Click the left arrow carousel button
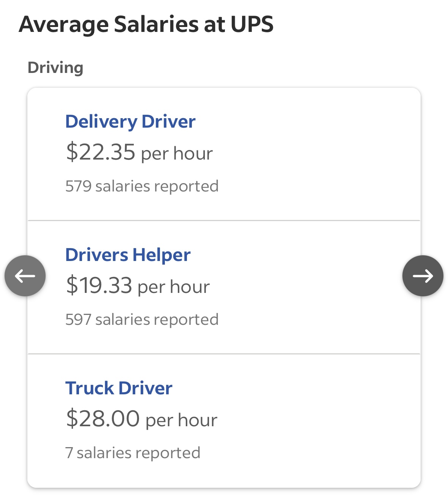This screenshot has width=448, height=495. coord(25,276)
